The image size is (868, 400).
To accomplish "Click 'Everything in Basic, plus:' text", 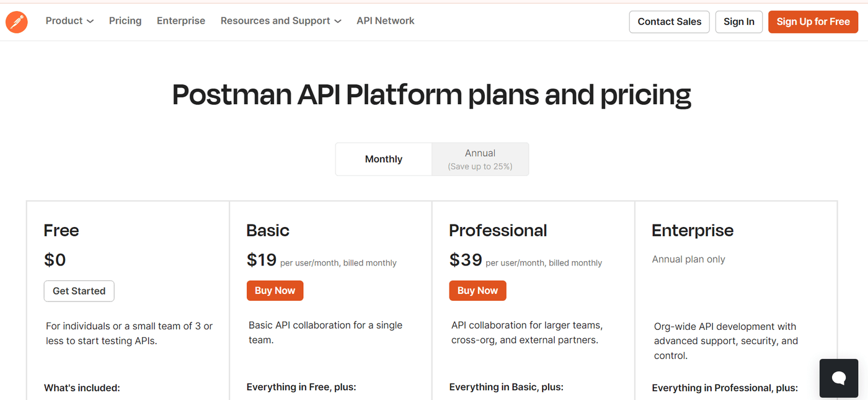I will (506, 388).
